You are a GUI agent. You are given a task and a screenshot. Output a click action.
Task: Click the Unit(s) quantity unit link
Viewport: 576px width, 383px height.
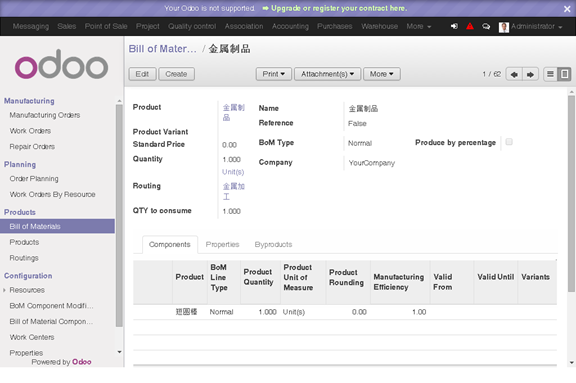click(x=233, y=172)
